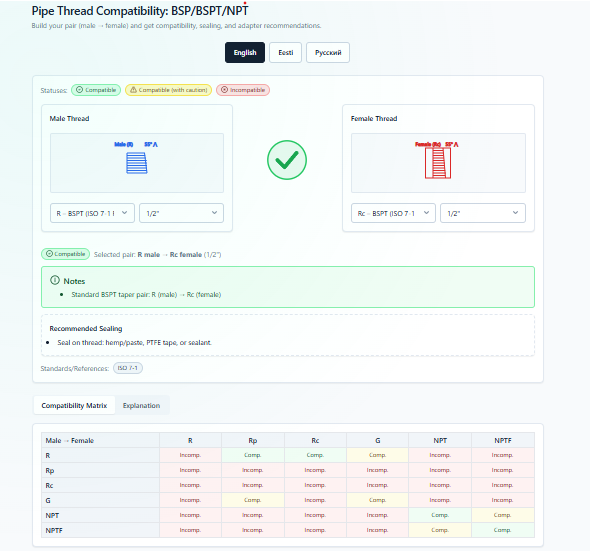Click the NPTF male to NPTF female cell
The width and height of the screenshot is (590, 551).
click(x=503, y=530)
